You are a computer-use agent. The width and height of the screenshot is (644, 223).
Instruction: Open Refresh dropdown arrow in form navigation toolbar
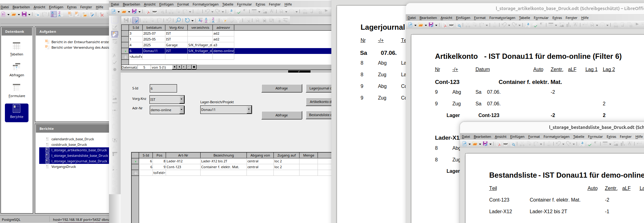point(192,21)
